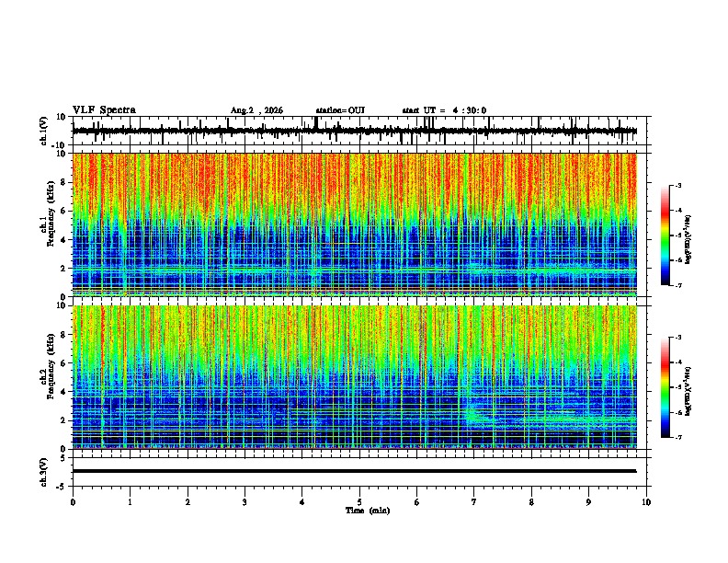This screenshot has width=728, height=563.
Task: Click the ch.1 frequency tick label "2"
Action: [x=63, y=269]
